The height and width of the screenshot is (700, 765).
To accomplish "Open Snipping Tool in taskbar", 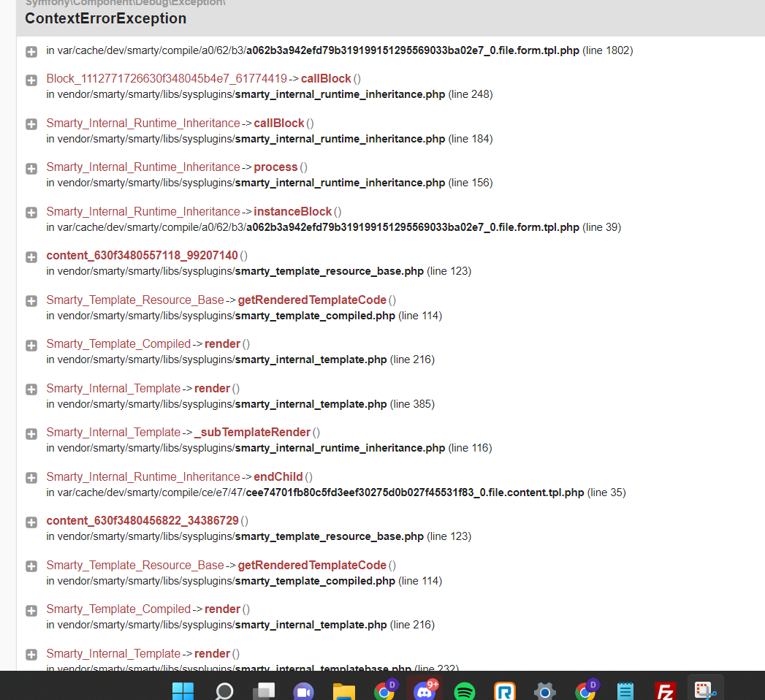I will coord(705,691).
